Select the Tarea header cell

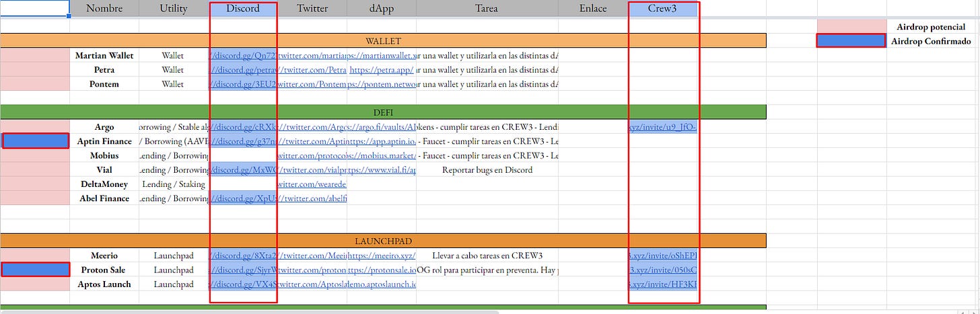[487, 9]
